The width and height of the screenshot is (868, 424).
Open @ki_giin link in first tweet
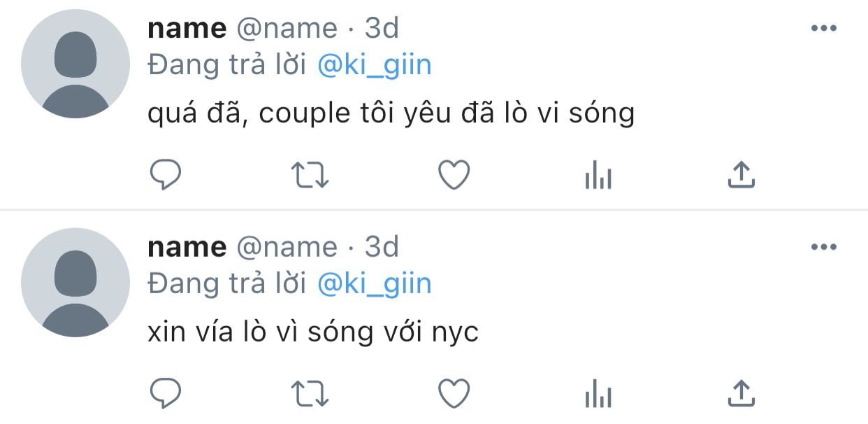tap(374, 65)
